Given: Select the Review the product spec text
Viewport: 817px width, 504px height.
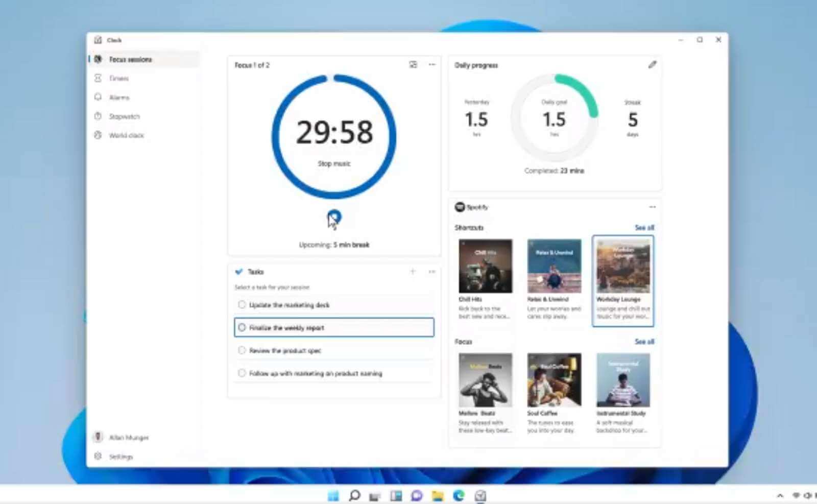Looking at the screenshot, I should pos(285,350).
